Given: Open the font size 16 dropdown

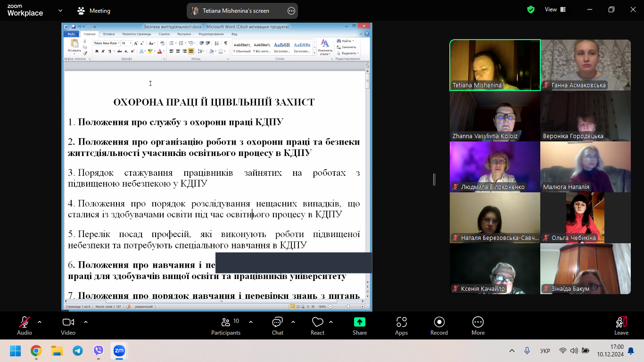Looking at the screenshot, I should pos(131,43).
